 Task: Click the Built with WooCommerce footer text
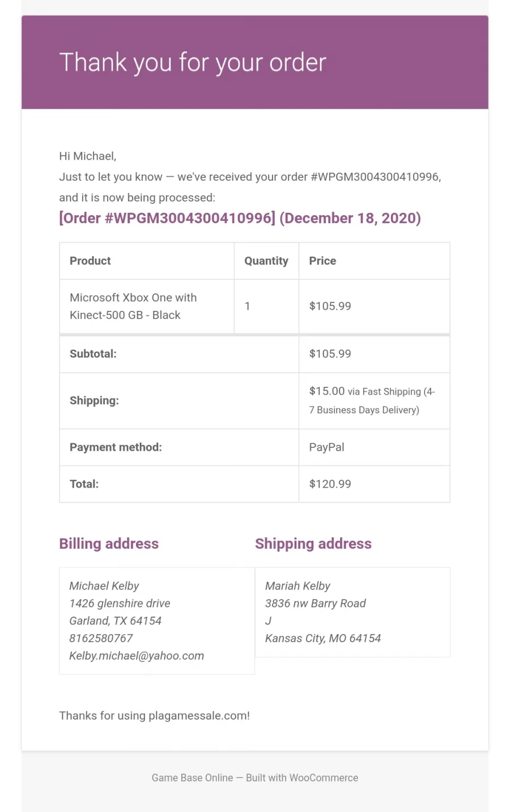(x=302, y=778)
